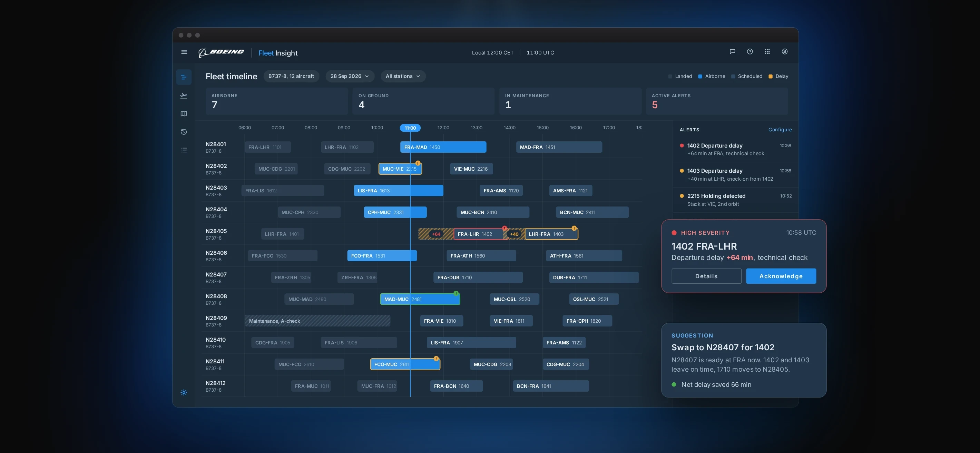This screenshot has height=453, width=980.
Task: Select the LIS-FRA 1613 flight bar
Action: tap(398, 191)
